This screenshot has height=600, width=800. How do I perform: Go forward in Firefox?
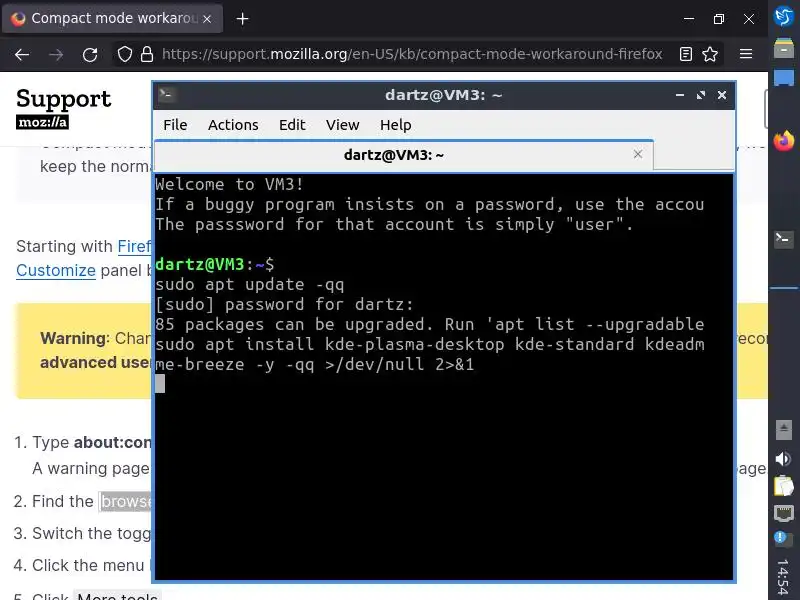[x=56, y=54]
